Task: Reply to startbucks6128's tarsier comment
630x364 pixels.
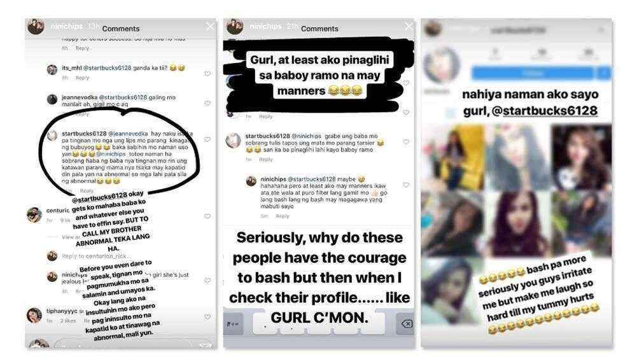Action: 265,160
